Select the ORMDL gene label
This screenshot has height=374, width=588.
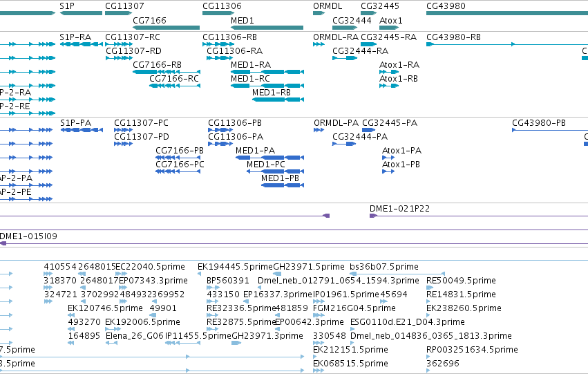pyautogui.click(x=328, y=6)
